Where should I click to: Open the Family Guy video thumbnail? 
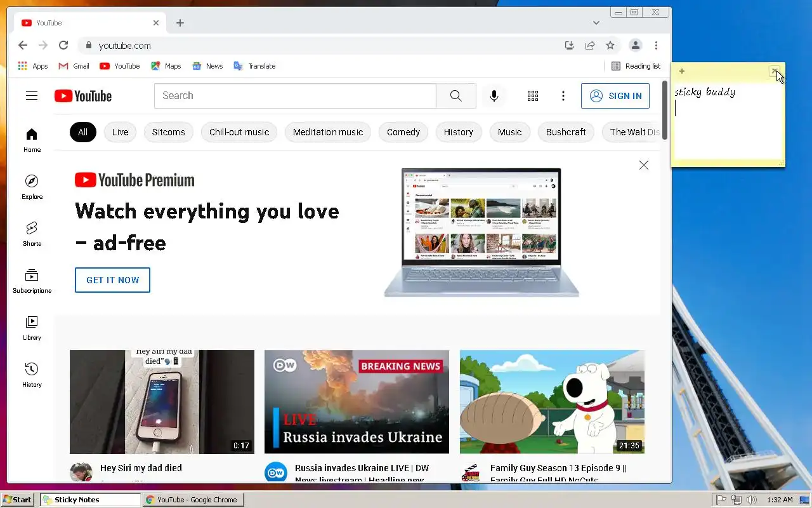coord(552,401)
